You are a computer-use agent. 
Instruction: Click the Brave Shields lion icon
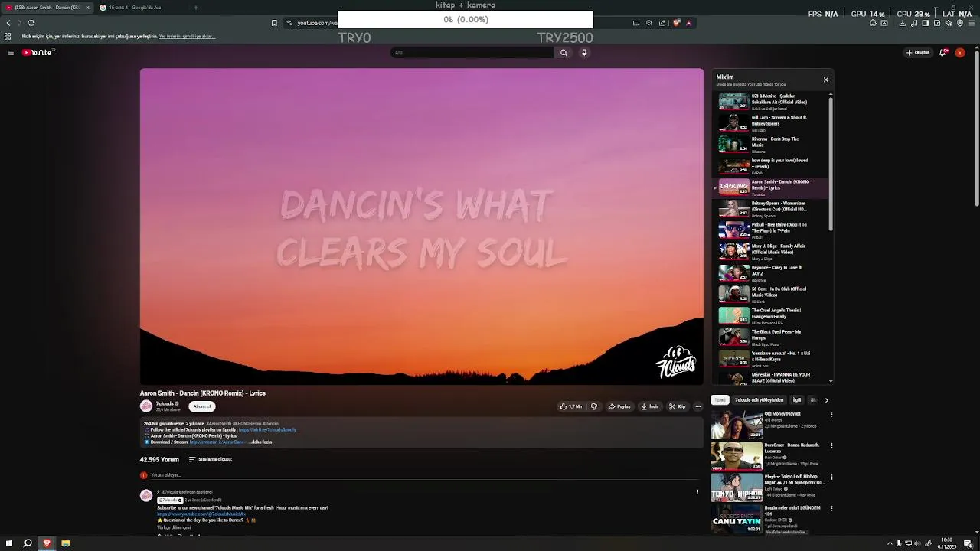pyautogui.click(x=676, y=23)
